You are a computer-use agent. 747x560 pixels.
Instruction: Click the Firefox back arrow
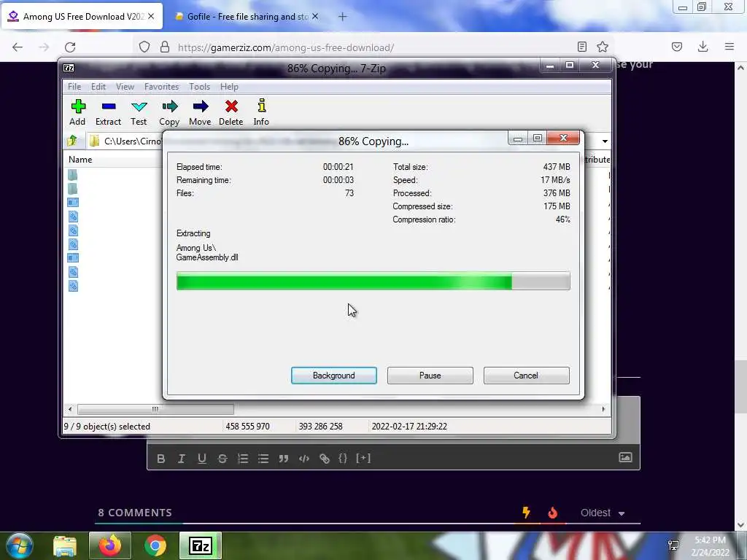point(18,47)
